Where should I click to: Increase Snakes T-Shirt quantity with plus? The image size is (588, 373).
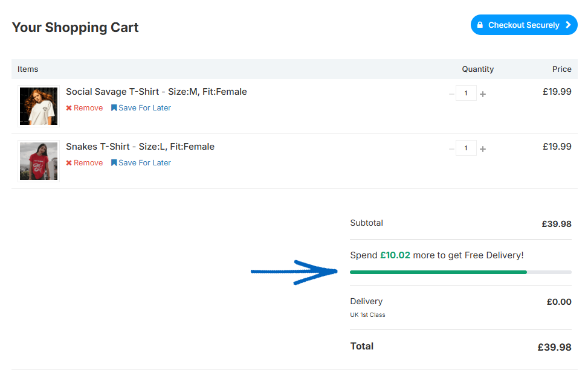tap(483, 148)
